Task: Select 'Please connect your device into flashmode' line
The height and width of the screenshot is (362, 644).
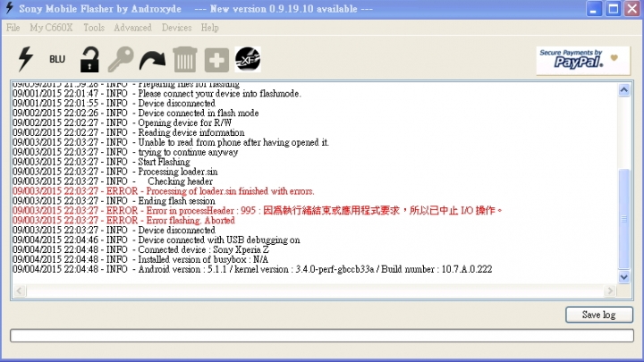Action: point(157,94)
